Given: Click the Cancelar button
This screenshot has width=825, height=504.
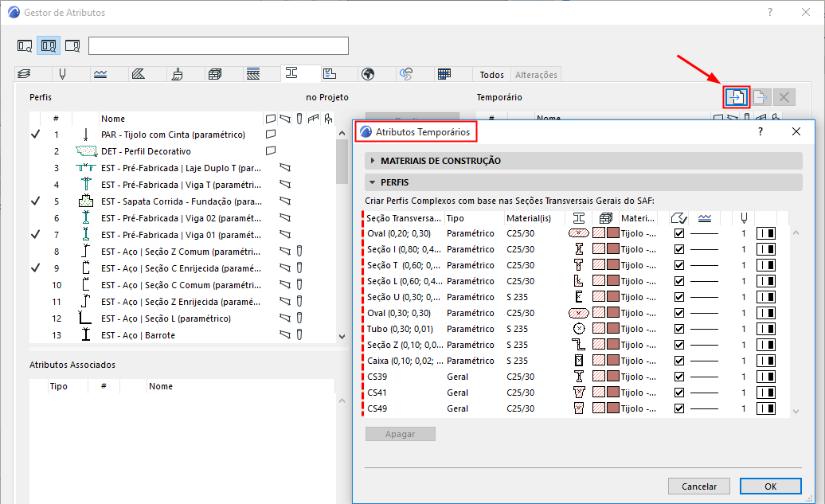Looking at the screenshot, I should (x=698, y=486).
